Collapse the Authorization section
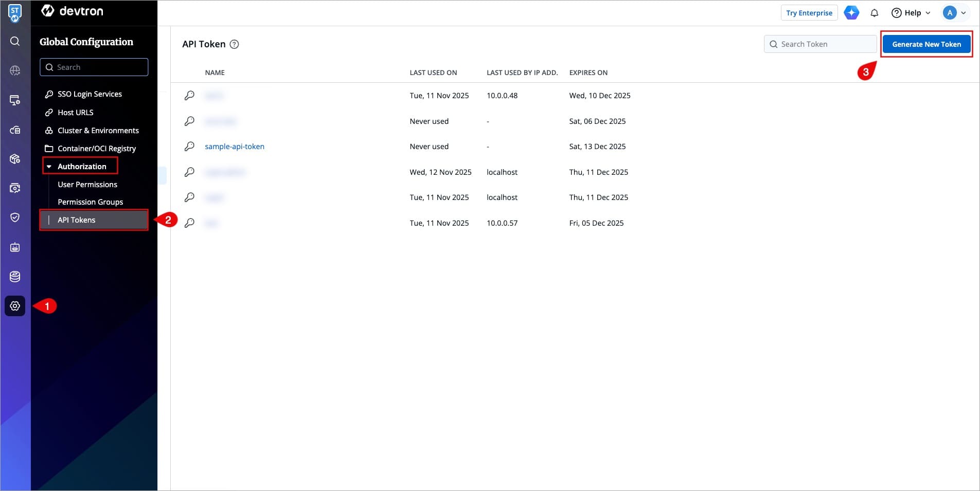This screenshot has height=491, width=980. pos(49,167)
